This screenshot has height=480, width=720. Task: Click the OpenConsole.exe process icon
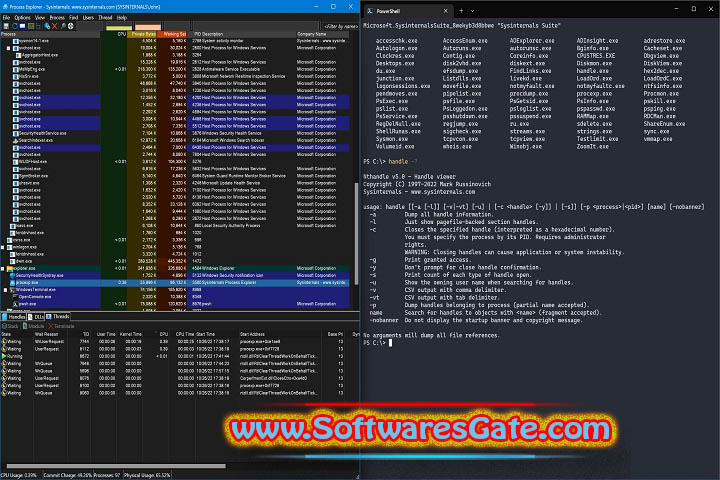(x=16, y=297)
